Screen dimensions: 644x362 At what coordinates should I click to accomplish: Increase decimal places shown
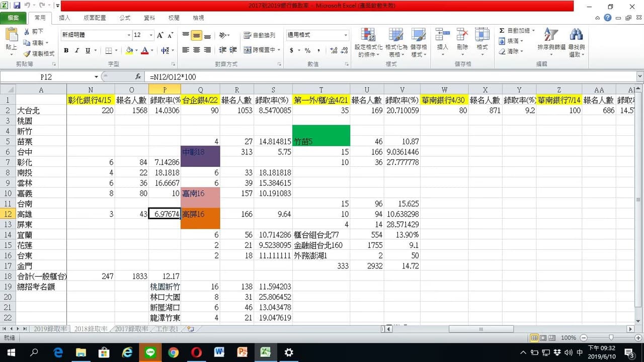pos(334,50)
